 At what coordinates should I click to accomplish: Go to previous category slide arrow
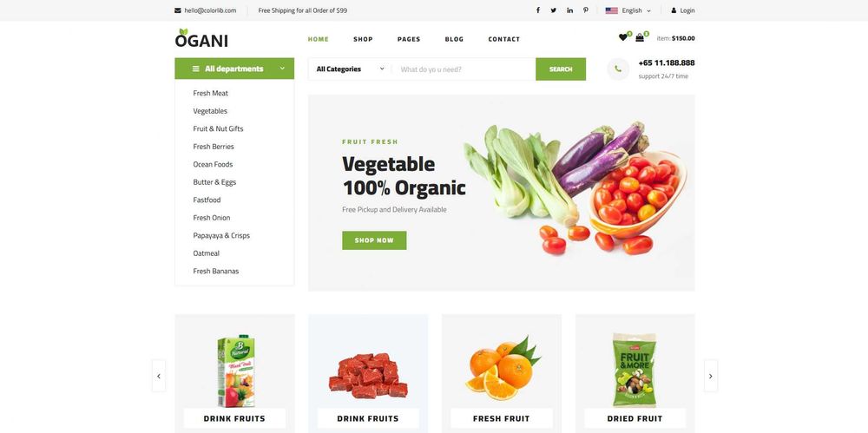pyautogui.click(x=159, y=376)
